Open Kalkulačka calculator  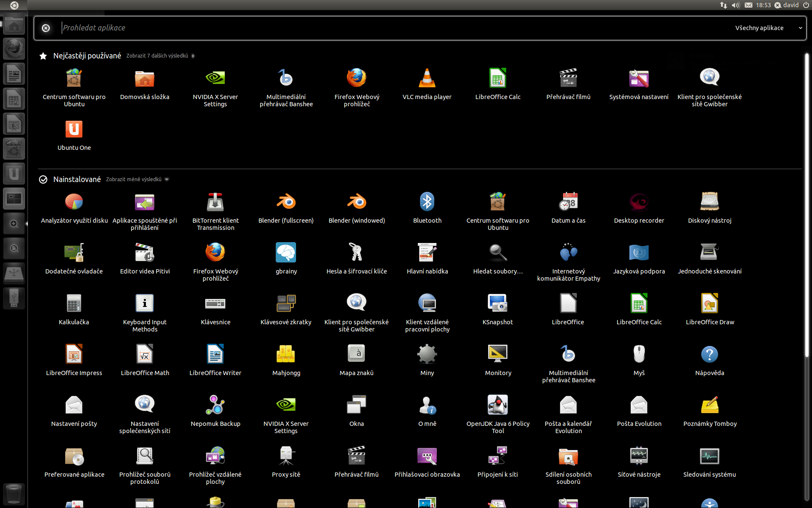point(74,309)
